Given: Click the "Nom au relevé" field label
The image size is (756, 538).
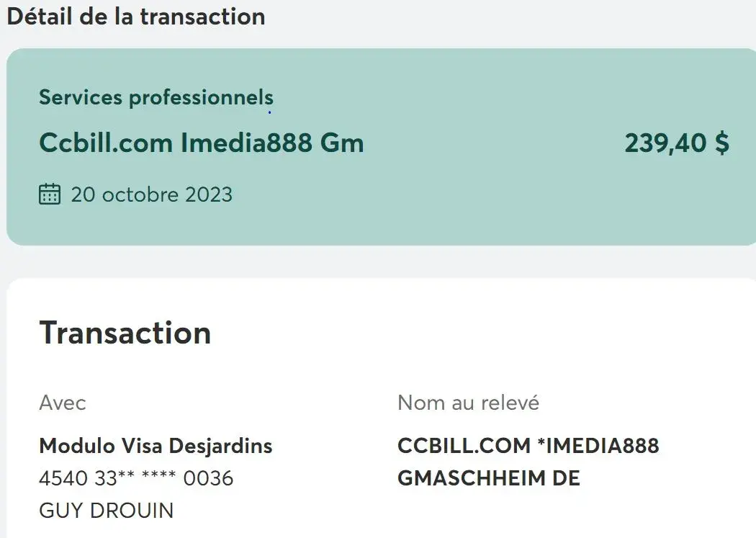Looking at the screenshot, I should [x=468, y=403].
